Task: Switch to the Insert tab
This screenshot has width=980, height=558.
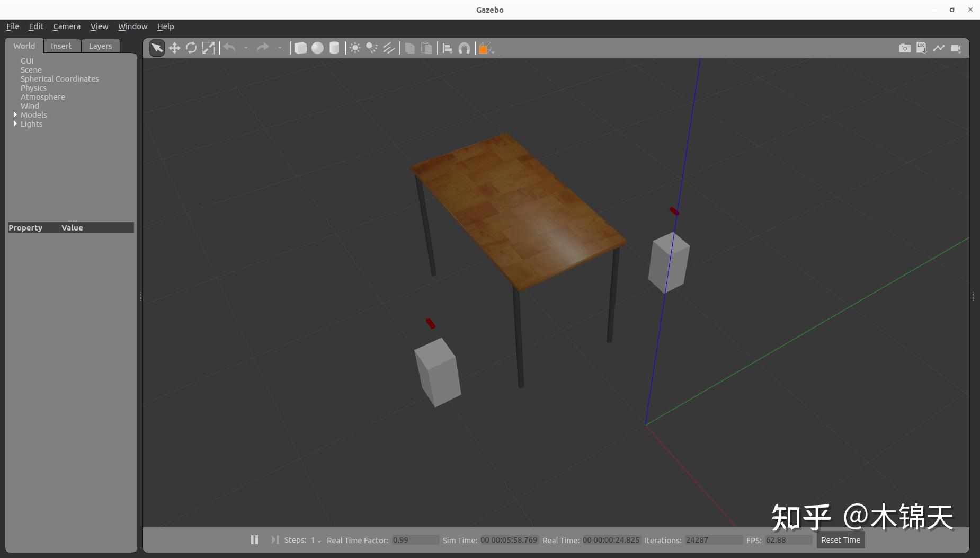Action: point(62,46)
